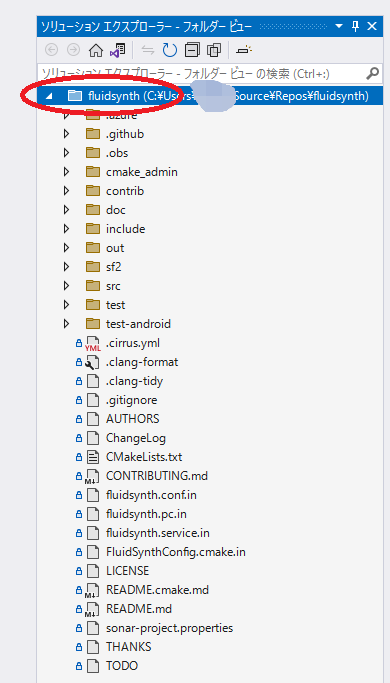Toggle the auto-hide pin icon
Viewport: 390px width, 683px height.
point(356,27)
